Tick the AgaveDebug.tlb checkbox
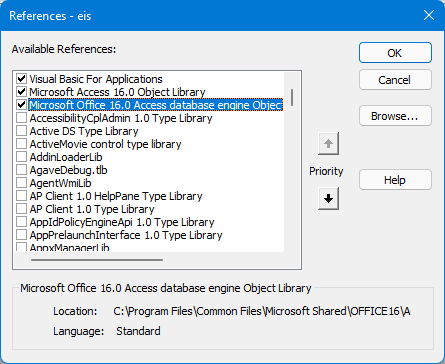Image resolution: width=445 pixels, height=364 pixels. pos(22,170)
